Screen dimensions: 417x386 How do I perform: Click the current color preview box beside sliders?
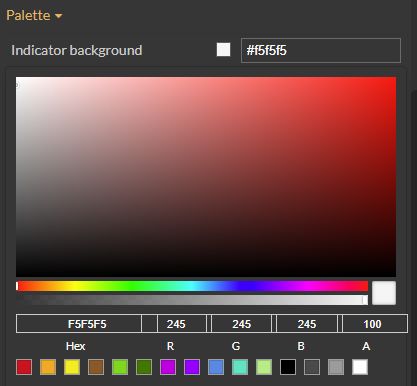(x=384, y=293)
